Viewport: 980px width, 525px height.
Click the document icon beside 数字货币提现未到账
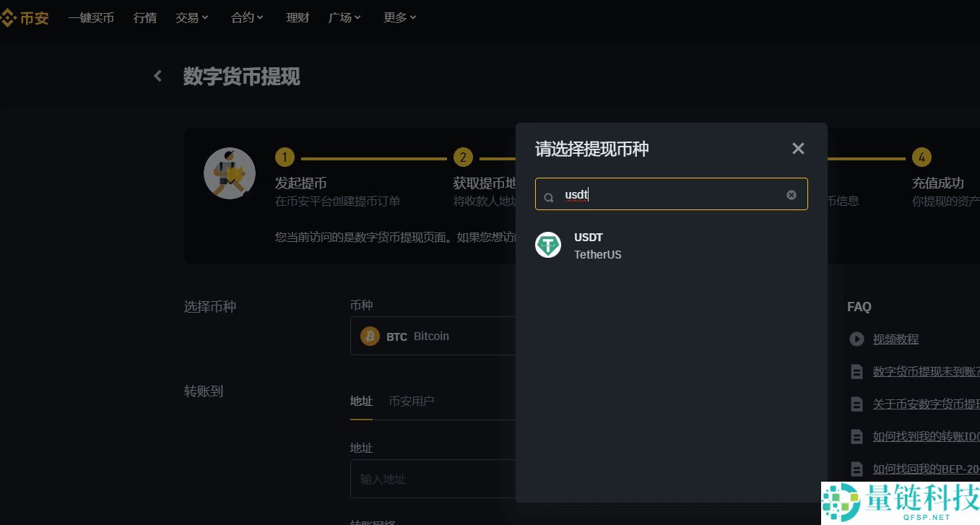point(857,371)
